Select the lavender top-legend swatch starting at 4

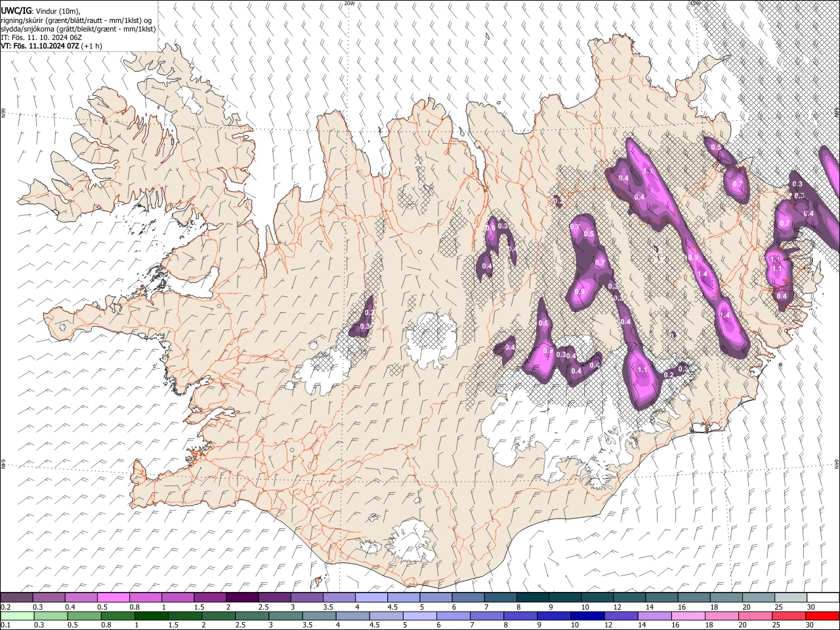(371, 598)
